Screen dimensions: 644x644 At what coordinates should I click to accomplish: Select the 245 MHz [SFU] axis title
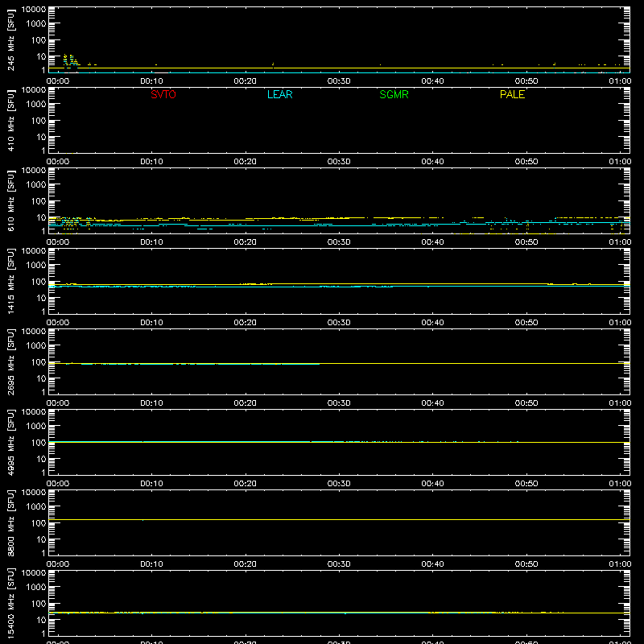pos(10,39)
